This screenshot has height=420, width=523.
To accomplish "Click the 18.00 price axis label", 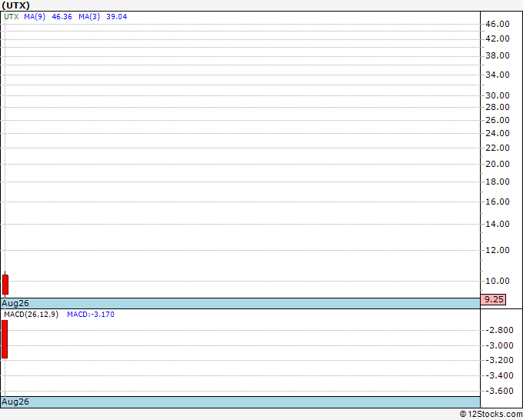I will (498, 182).
